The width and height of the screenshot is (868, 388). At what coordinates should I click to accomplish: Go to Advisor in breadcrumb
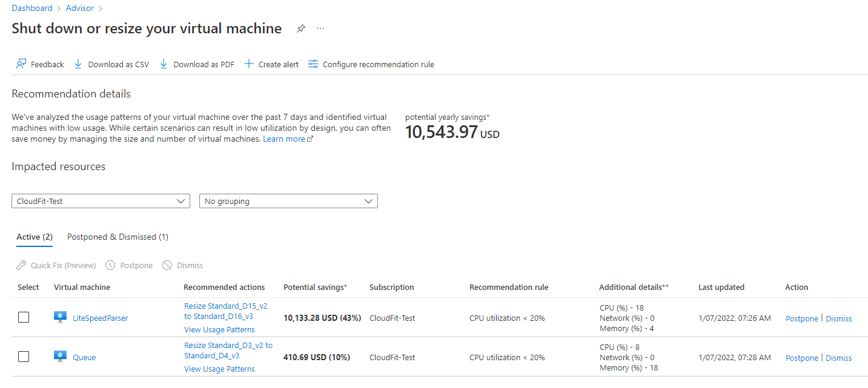pos(80,8)
